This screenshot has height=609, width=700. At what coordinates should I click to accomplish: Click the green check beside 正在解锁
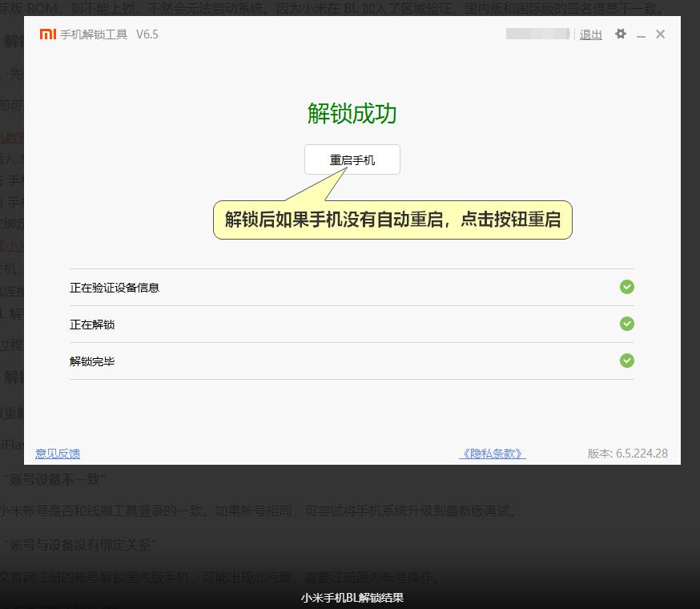[x=627, y=324]
